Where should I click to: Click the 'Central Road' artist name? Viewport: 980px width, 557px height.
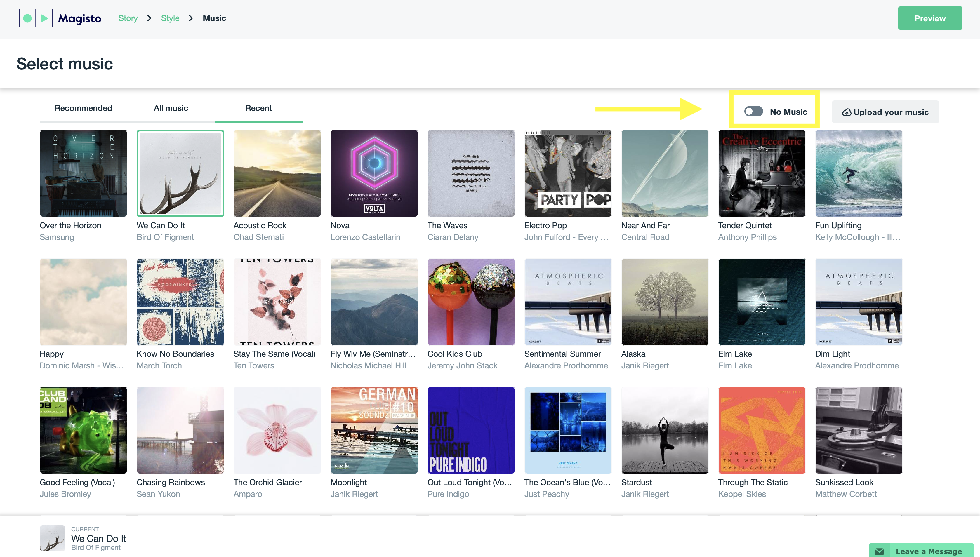pyautogui.click(x=645, y=237)
